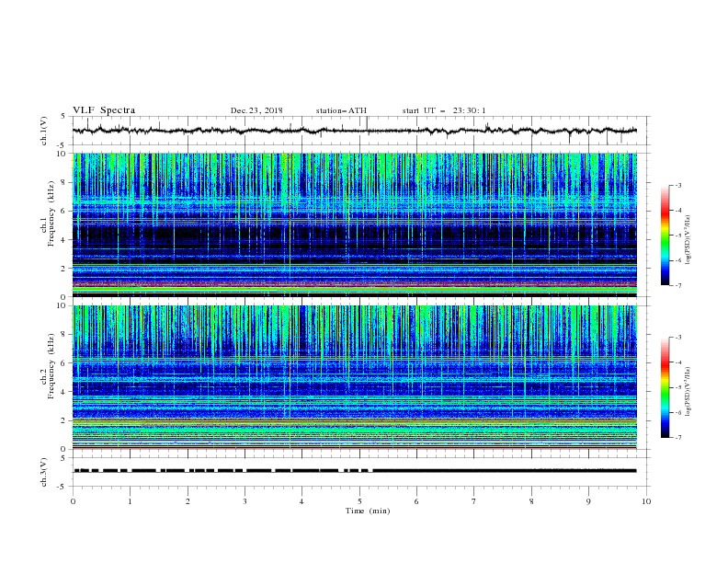The height and width of the screenshot is (563, 728).
Task: Click inside the ch.1 spectrogram panel
Action: click(x=355, y=224)
